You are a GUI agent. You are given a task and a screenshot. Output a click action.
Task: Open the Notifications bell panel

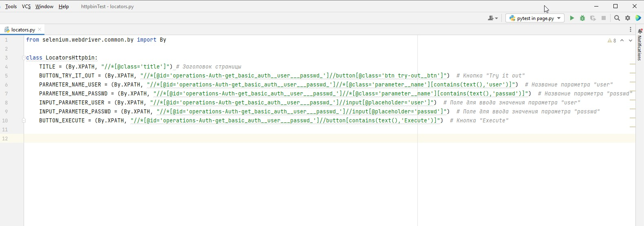click(x=640, y=32)
